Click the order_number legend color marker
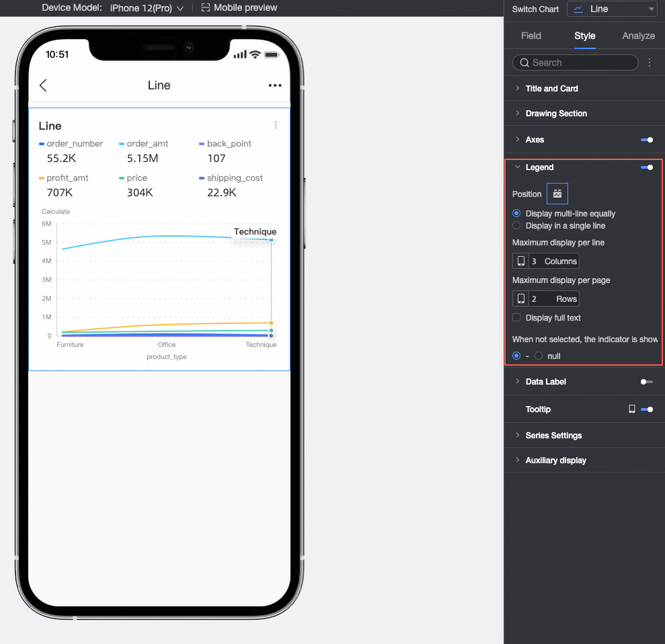Screen dimensions: 665x644 [x=42, y=144]
